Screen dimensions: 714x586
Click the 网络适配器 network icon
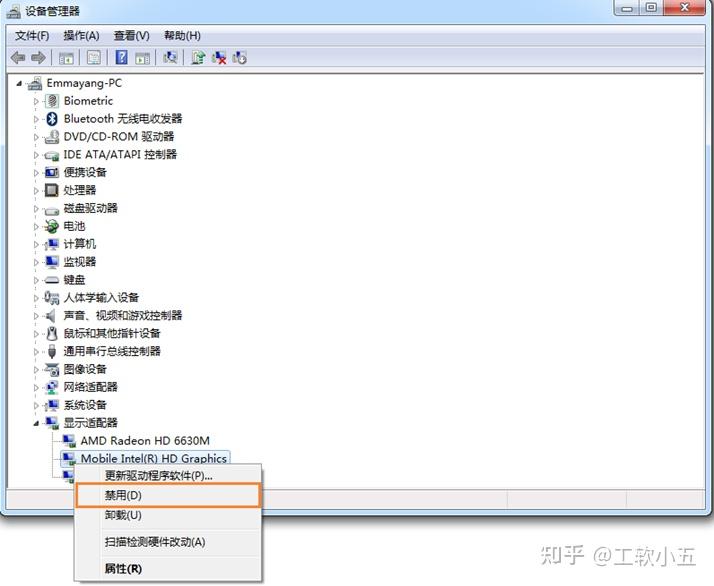[52, 387]
